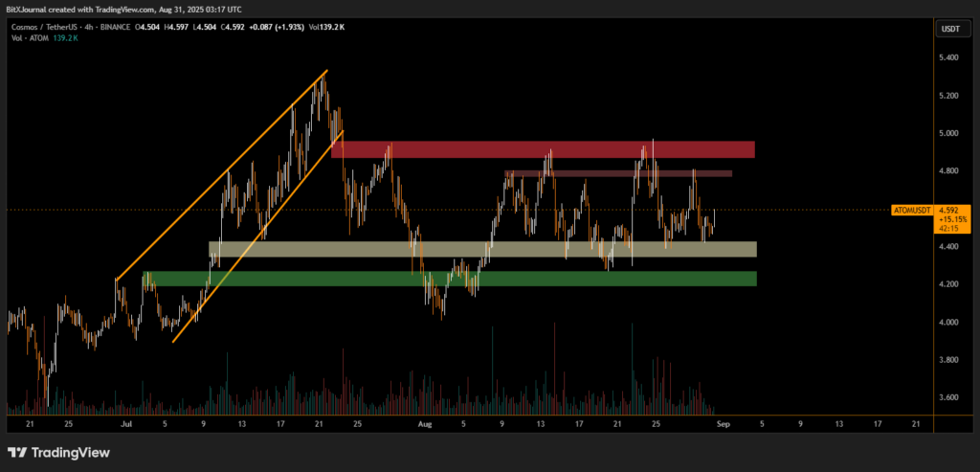The width and height of the screenshot is (980, 472).
Task: Click the 5.400 price axis label
Action: [948, 58]
